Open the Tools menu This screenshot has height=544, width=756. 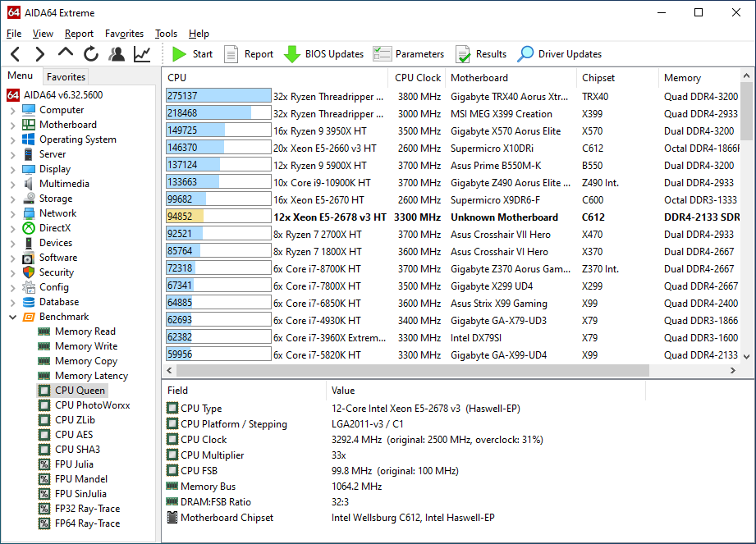(x=167, y=34)
